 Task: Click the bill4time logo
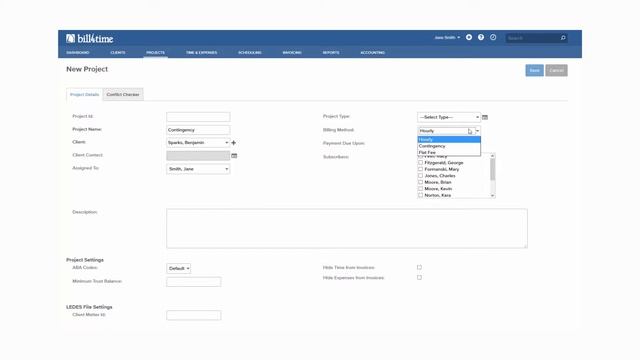(89, 39)
